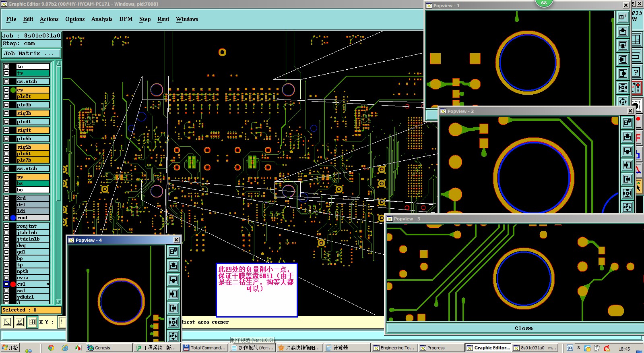Toggle checkbox for layer npth
This screenshot has height=353, width=644.
6,271
